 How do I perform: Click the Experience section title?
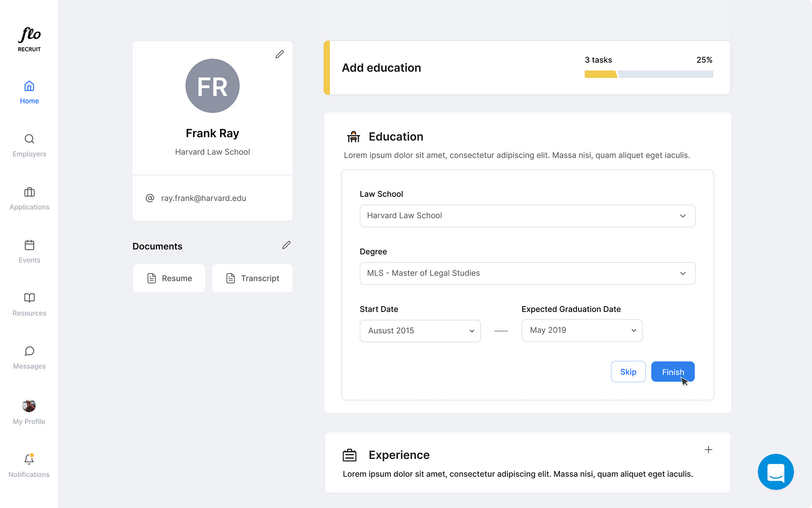click(x=399, y=455)
